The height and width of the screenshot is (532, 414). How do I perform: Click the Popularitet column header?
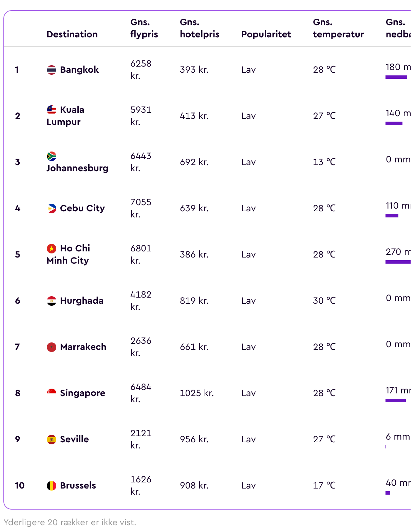point(266,34)
